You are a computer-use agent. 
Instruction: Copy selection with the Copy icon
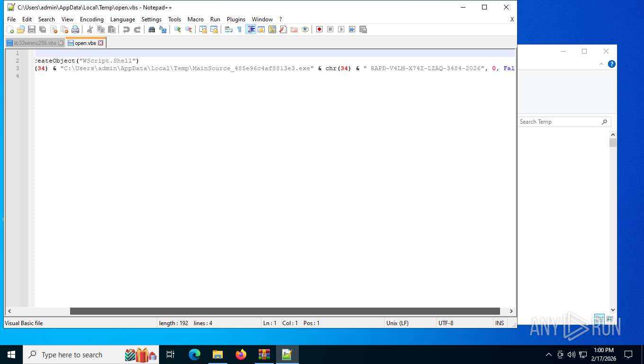click(101, 29)
